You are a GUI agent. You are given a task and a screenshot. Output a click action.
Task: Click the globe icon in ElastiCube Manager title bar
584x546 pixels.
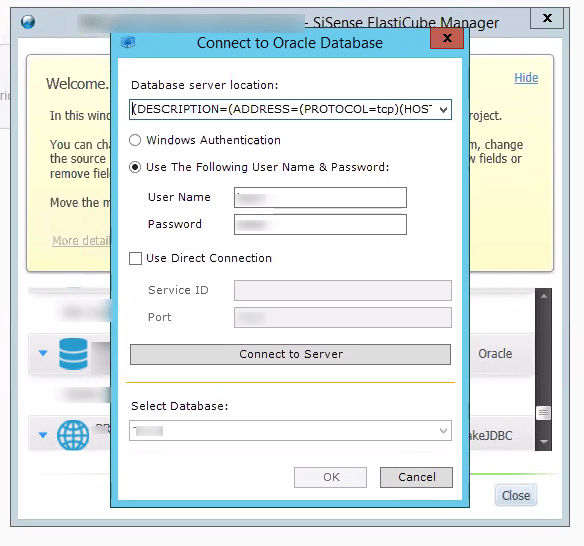28,22
